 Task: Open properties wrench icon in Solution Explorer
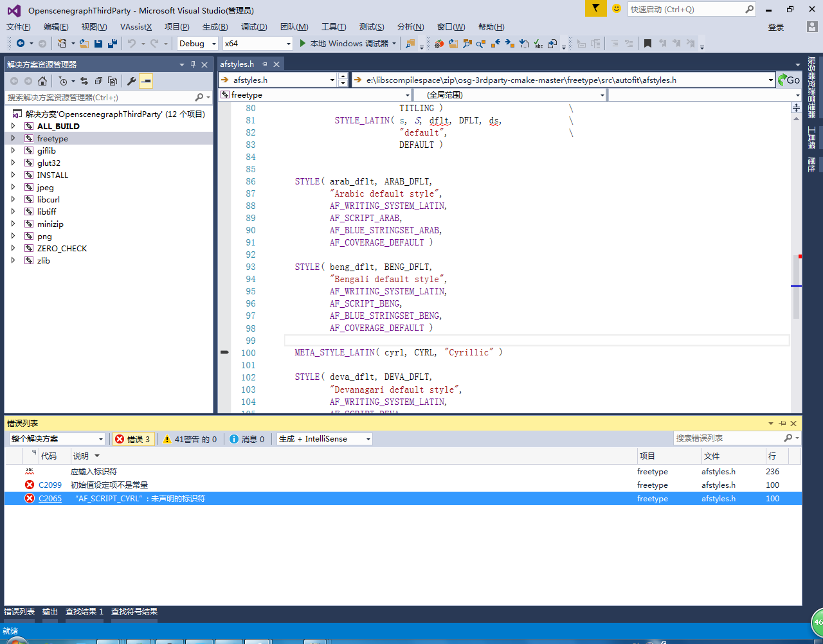tap(131, 81)
